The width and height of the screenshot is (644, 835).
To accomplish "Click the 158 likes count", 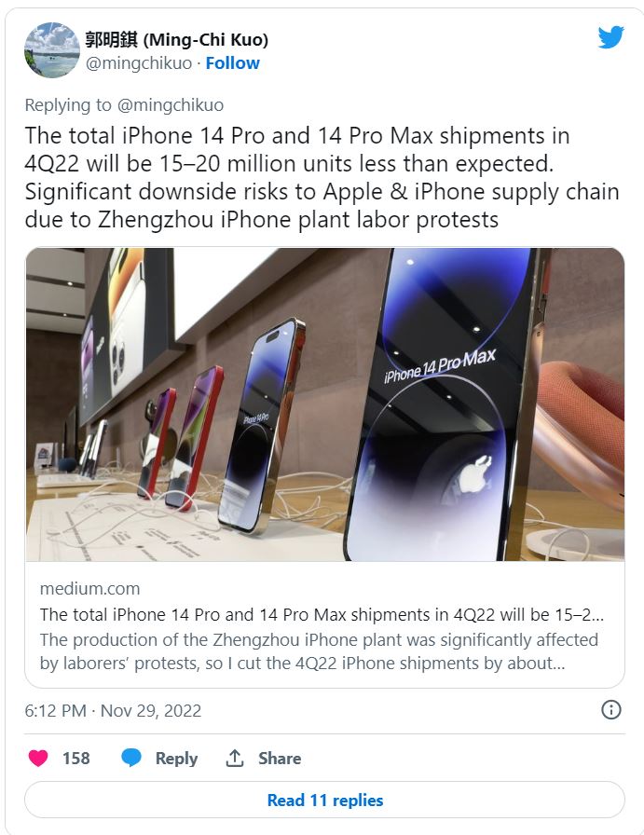I will pos(76,758).
